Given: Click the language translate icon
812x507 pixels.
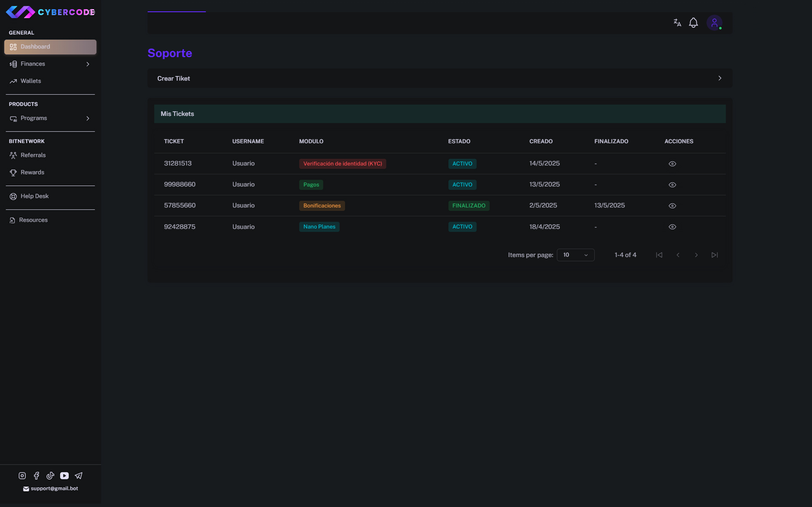Looking at the screenshot, I should 677,23.
